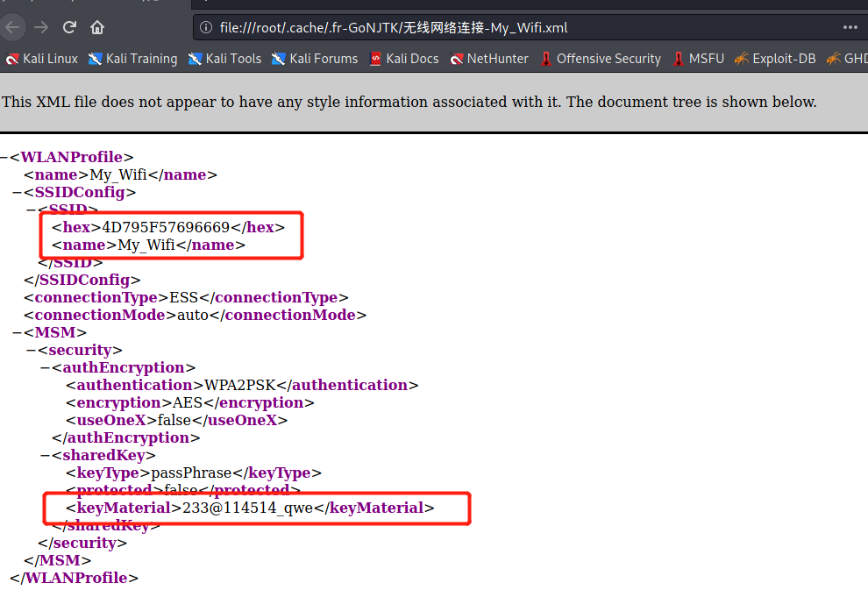This screenshot has width=868, height=597.
Task: Click the browser Forward arrow button
Action: [x=41, y=27]
